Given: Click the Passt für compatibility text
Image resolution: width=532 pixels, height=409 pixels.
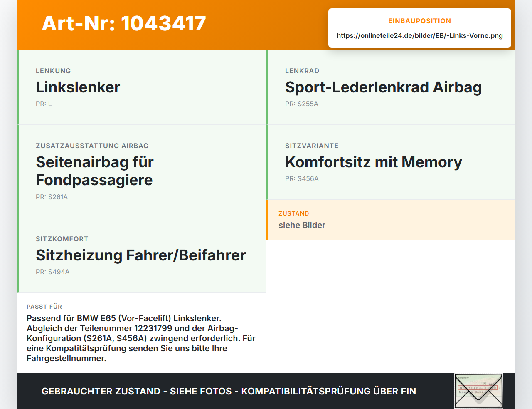Looking at the screenshot, I should click(x=141, y=338).
